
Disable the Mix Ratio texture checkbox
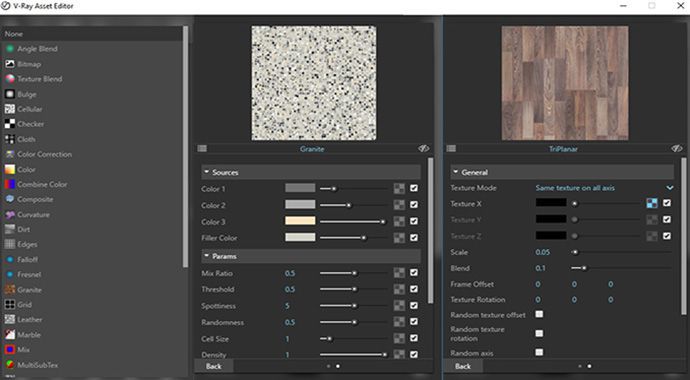pos(414,273)
